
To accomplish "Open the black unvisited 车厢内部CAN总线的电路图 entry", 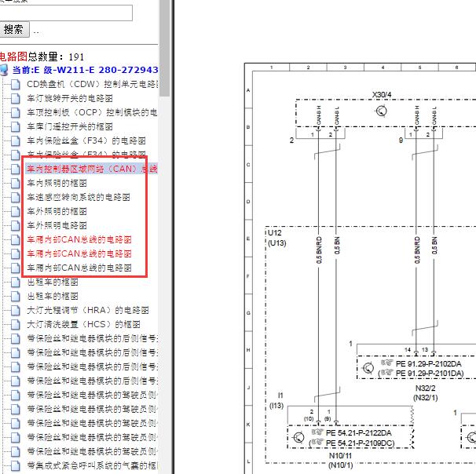I will [x=79, y=268].
